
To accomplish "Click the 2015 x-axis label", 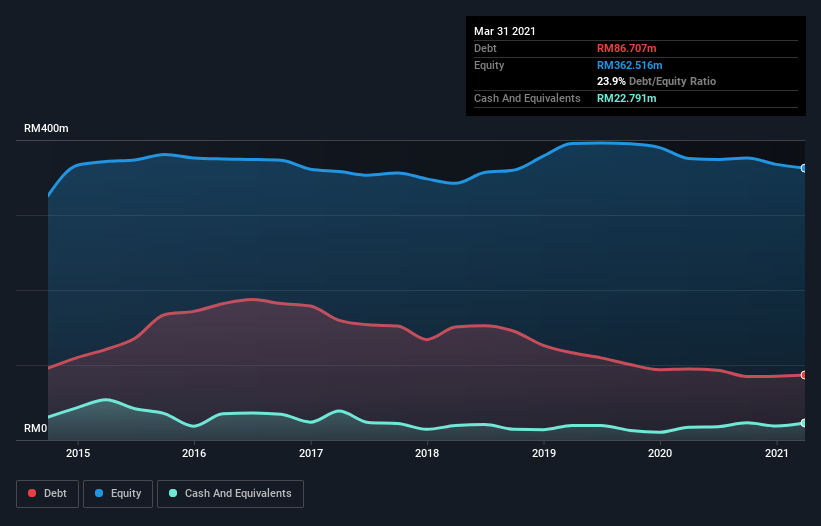I will (78, 453).
